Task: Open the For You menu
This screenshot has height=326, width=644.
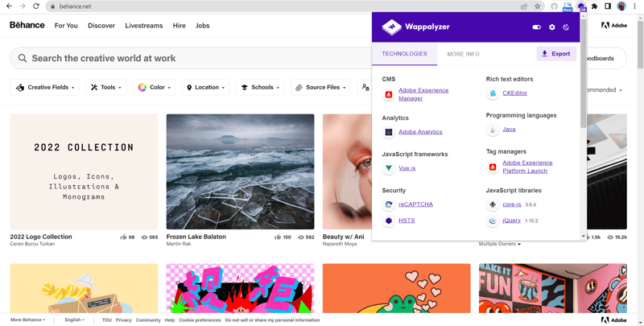Action: pyautogui.click(x=66, y=26)
